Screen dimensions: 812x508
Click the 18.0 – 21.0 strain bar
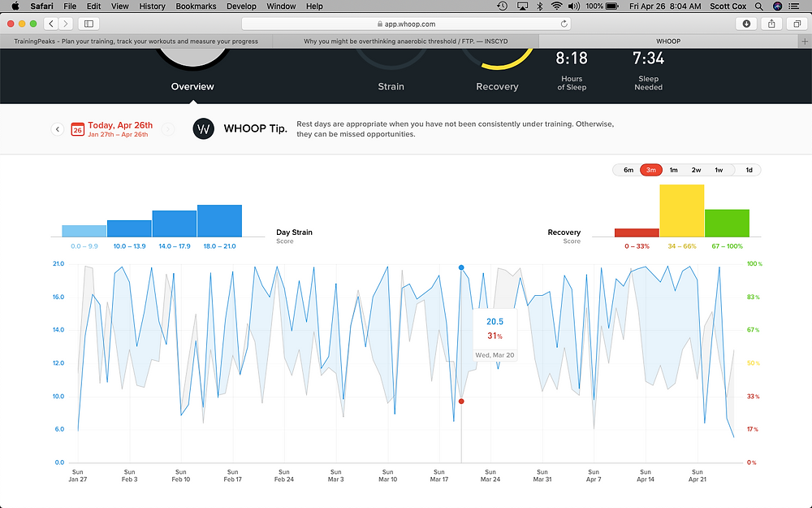coord(219,221)
